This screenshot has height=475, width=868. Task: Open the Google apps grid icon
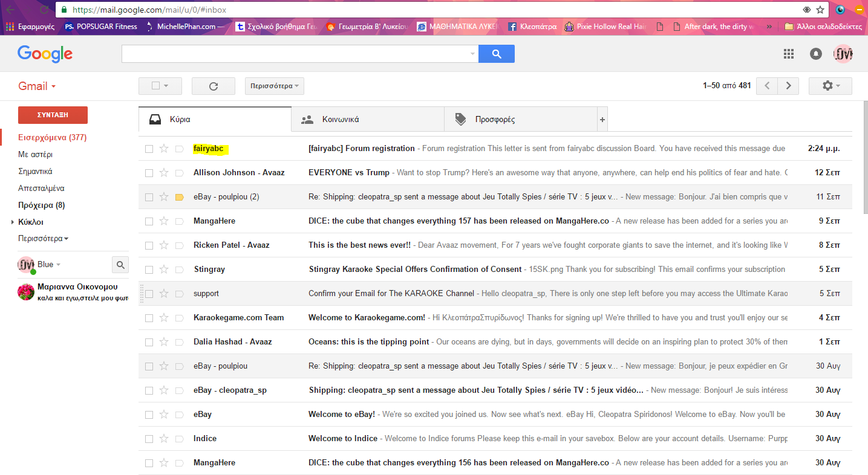[788, 54]
